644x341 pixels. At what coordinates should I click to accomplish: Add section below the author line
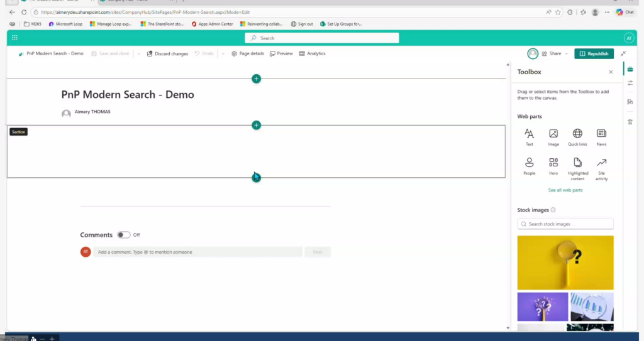pos(257,125)
